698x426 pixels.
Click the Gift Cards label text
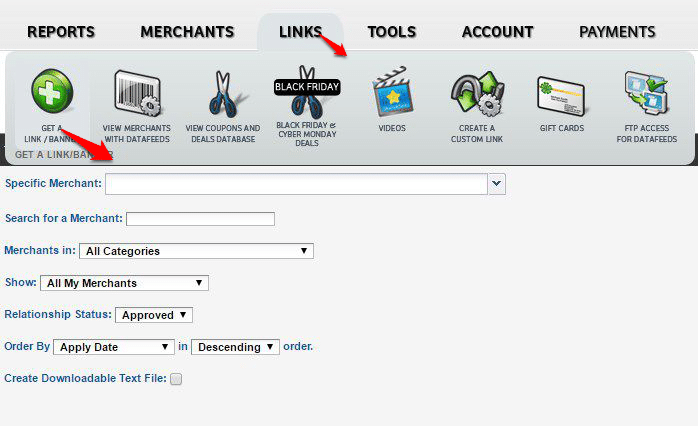click(562, 128)
